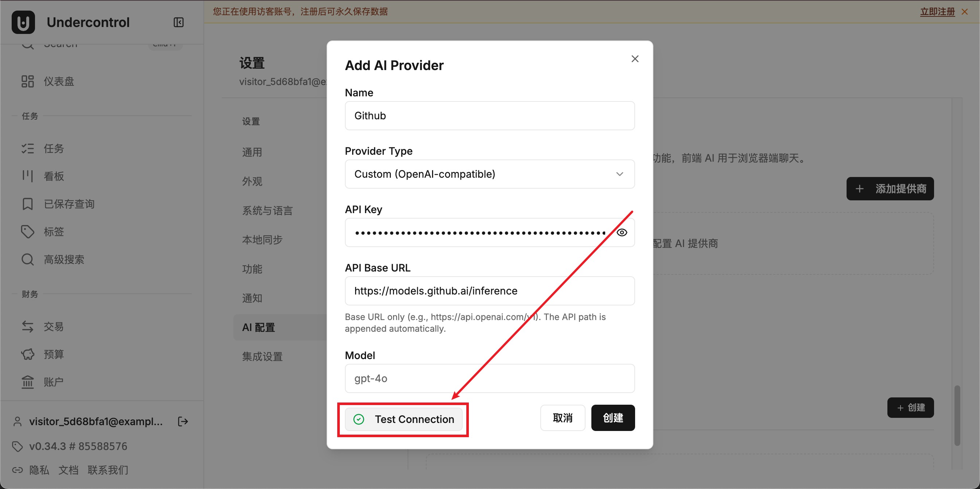Collapse the sidebar with panel icon
The height and width of the screenshot is (489, 980).
(178, 23)
